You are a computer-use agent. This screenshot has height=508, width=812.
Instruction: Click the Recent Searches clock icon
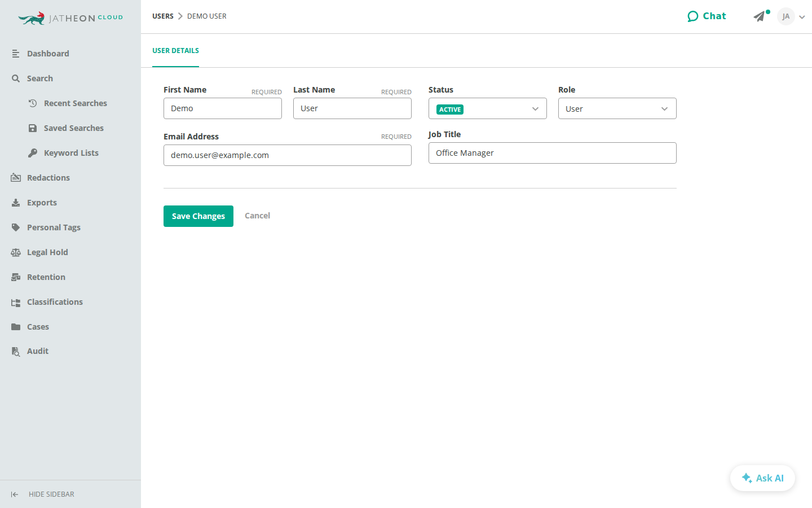[33, 103]
